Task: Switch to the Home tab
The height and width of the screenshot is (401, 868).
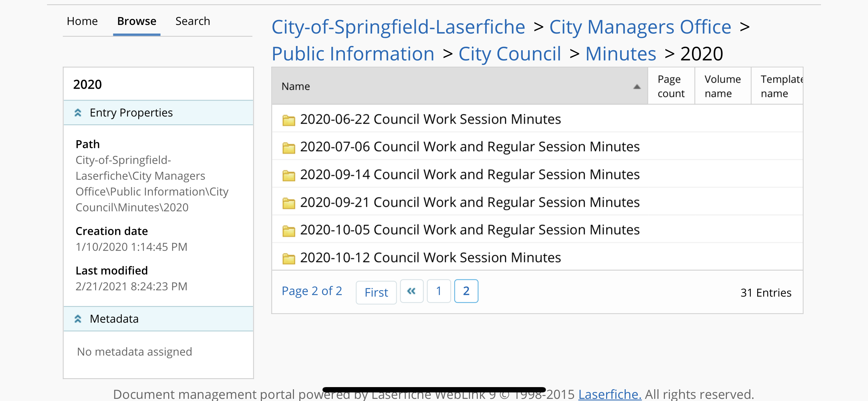Action: pyautogui.click(x=82, y=21)
